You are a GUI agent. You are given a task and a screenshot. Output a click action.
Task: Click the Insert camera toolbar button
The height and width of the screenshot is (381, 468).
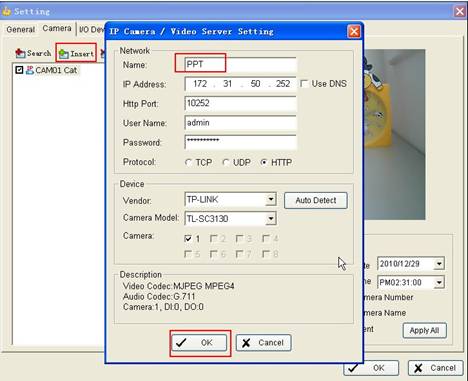[76, 53]
